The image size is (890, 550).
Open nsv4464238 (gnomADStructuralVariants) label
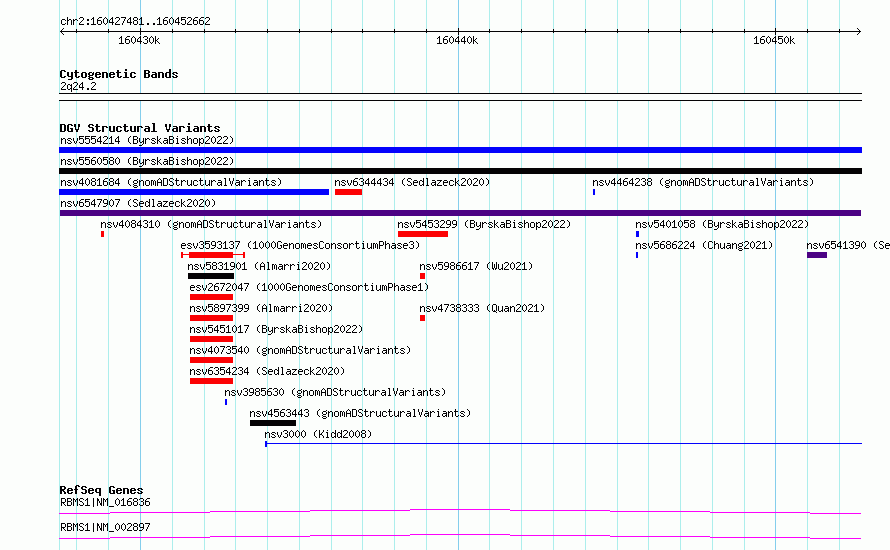tap(703, 182)
